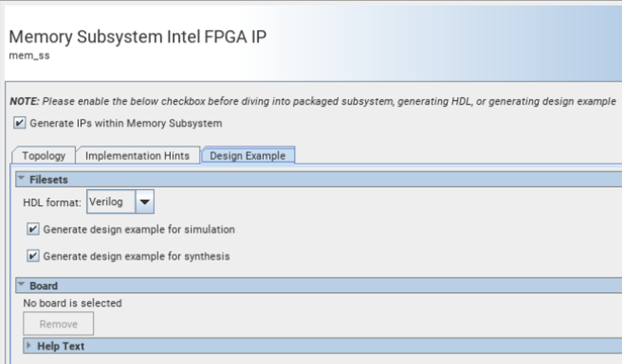Collapse the Filesets section triangle
The height and width of the screenshot is (364, 622).
tap(21, 179)
